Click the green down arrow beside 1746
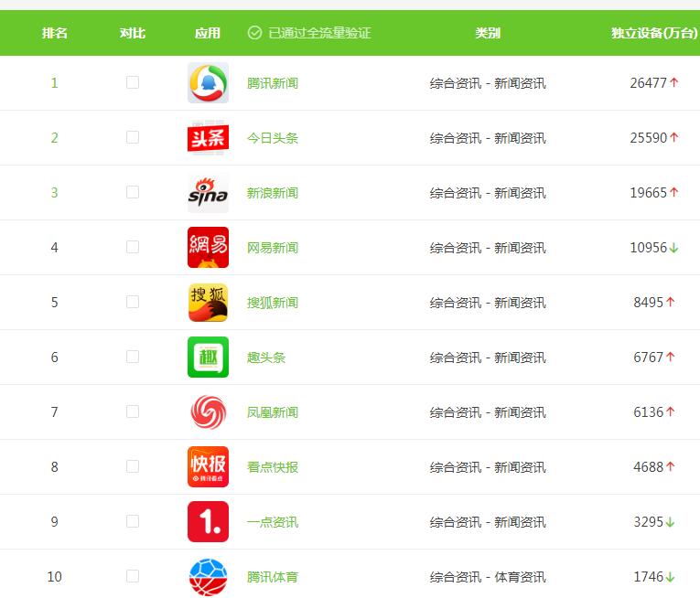 670,577
